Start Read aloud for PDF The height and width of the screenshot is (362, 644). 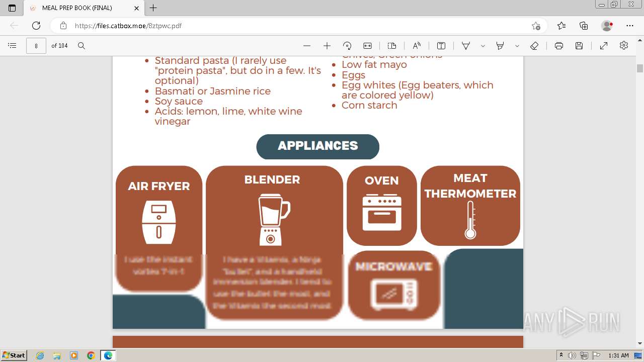417,46
